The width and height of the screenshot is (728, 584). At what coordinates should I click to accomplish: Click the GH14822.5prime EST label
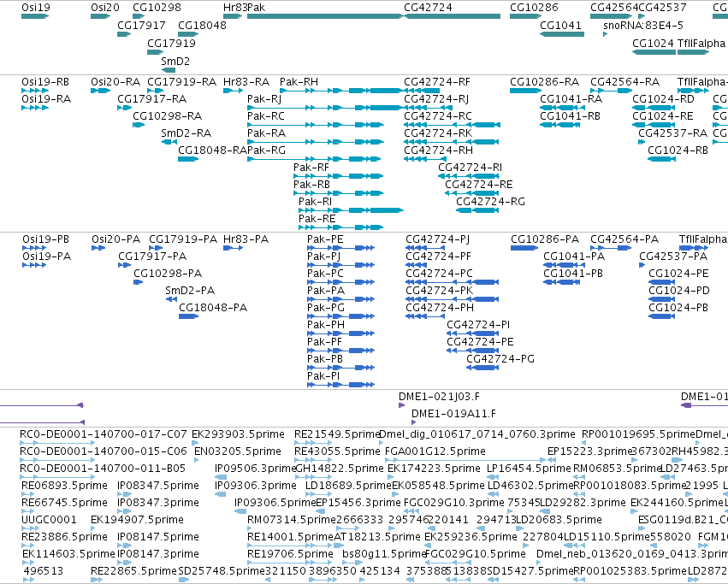click(x=339, y=469)
